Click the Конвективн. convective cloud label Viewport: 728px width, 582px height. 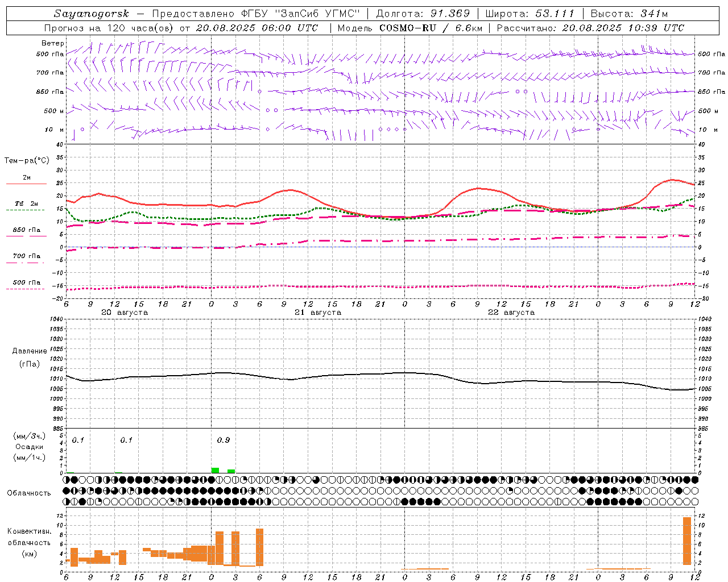(29, 531)
